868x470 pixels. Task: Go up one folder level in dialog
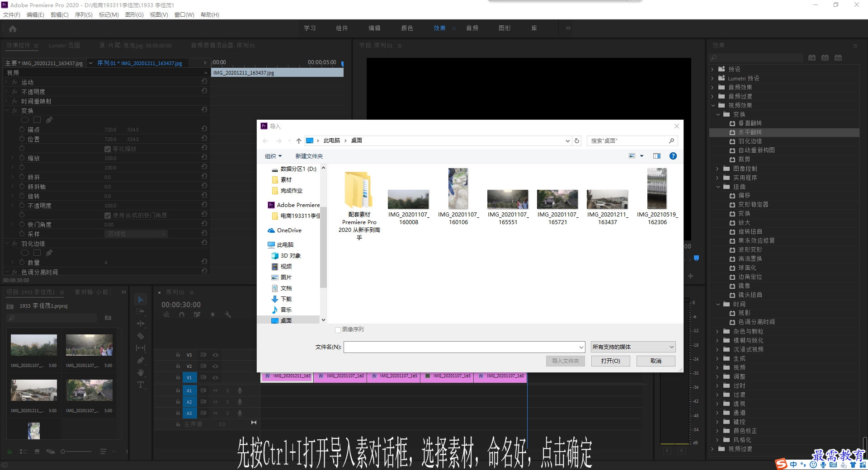298,141
